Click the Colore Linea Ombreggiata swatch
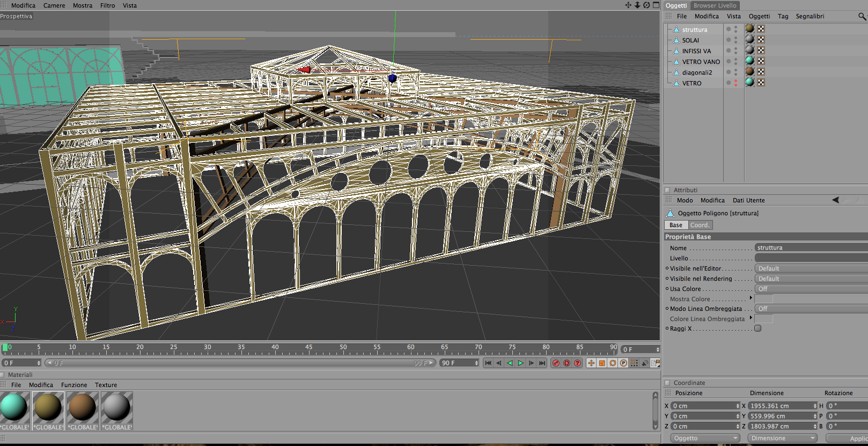 (764, 319)
